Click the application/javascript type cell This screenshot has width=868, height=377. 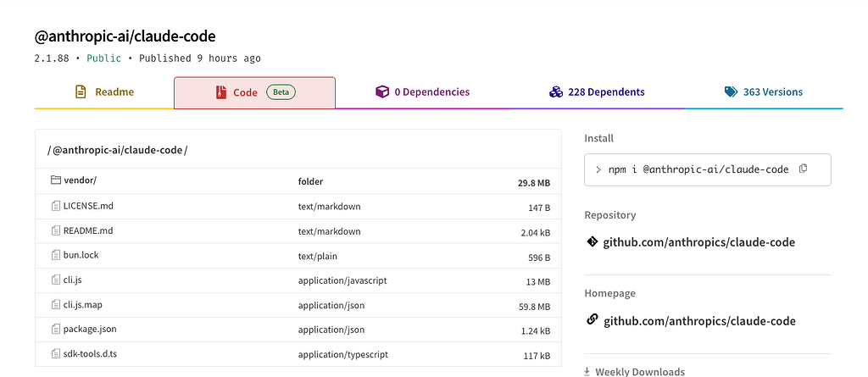(342, 280)
